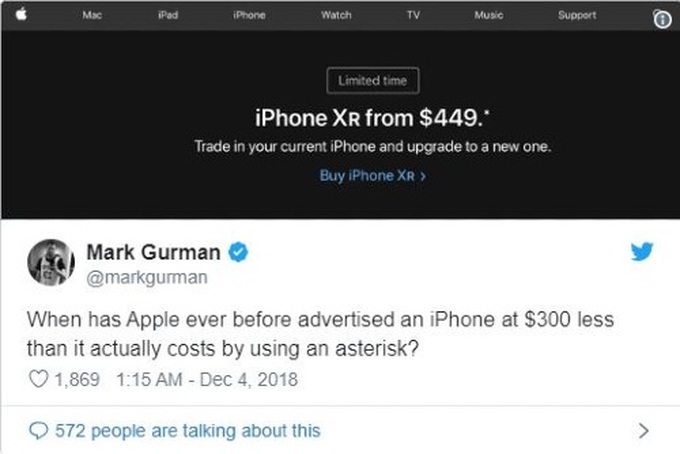Screen dimensions: 680x454
Task: Select iPhone in the navigation bar
Action: 249,15
